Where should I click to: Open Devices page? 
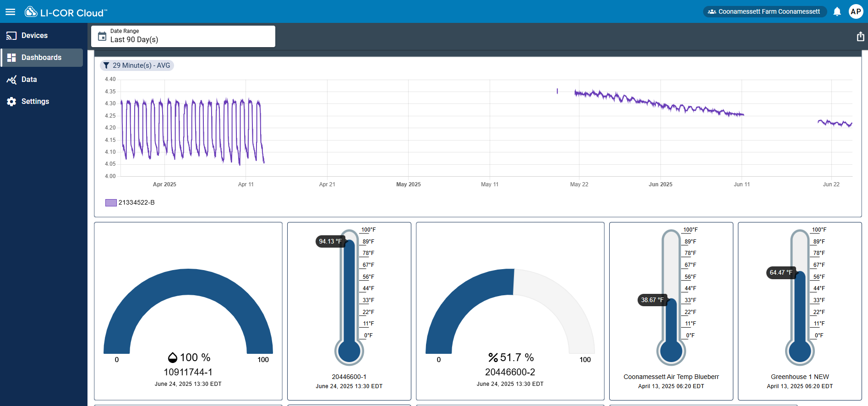tap(42, 36)
